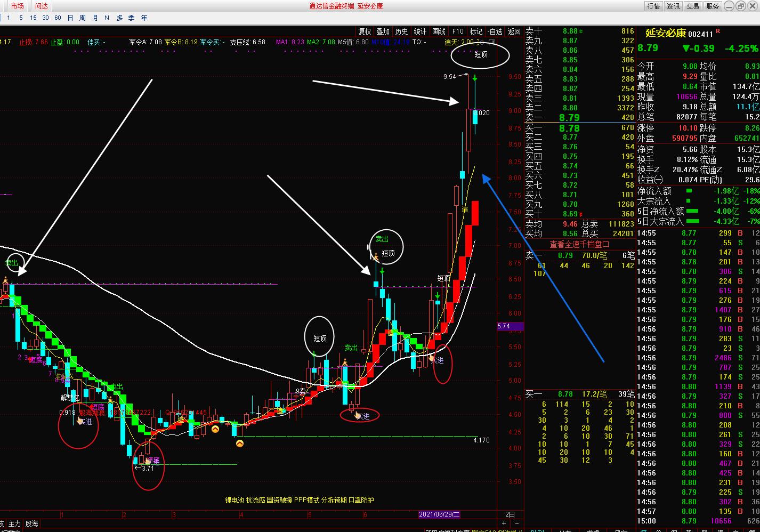Open the 统计 statistics tool
This screenshot has height=532, width=760.
point(420,31)
